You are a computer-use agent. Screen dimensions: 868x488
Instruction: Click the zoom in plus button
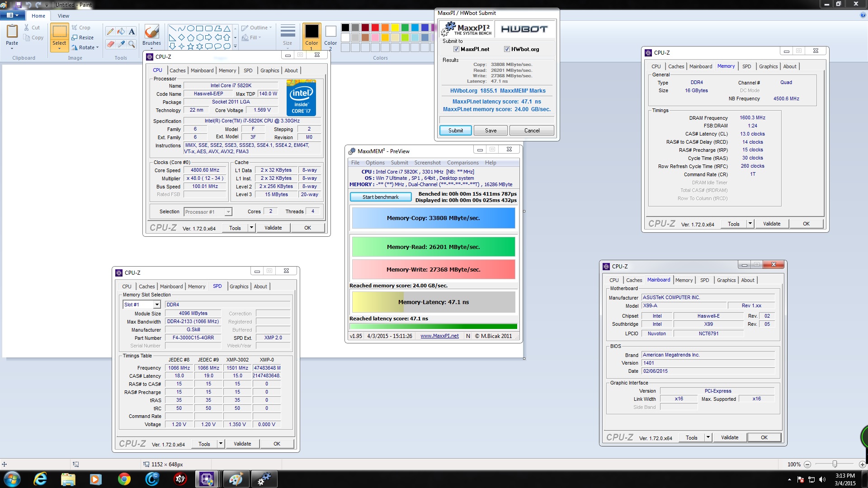point(862,464)
